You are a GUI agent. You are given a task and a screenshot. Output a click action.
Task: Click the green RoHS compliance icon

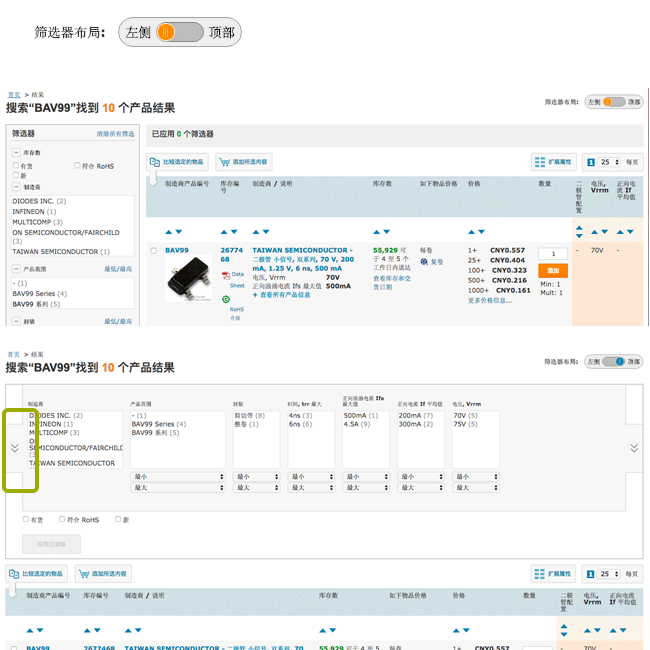(x=226, y=299)
